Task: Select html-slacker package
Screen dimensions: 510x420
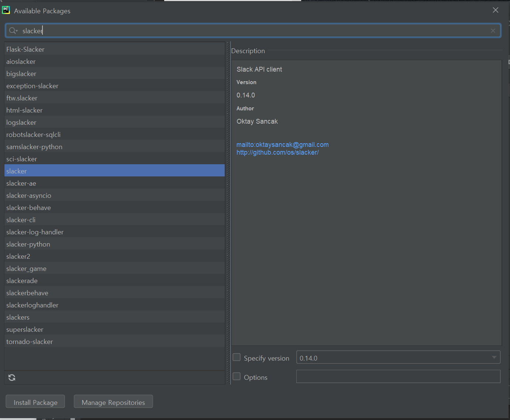Action: pyautogui.click(x=114, y=110)
